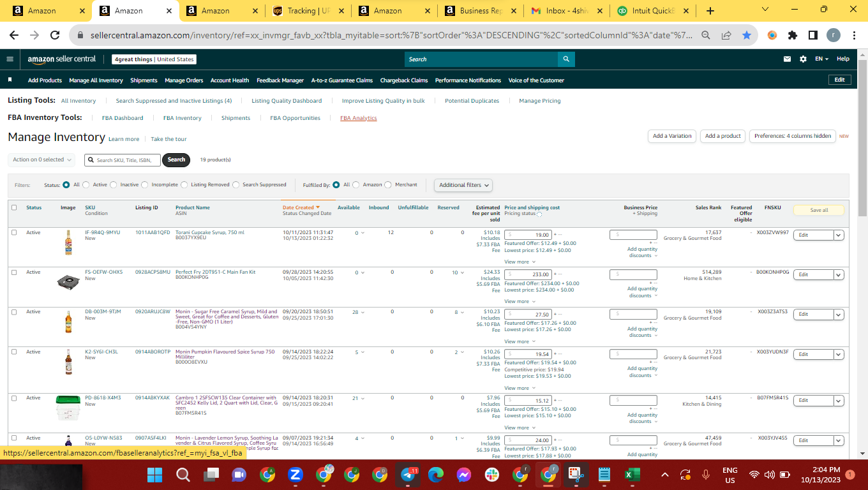The height and width of the screenshot is (490, 868).
Task: Open the Account Health menu item
Action: tap(230, 80)
